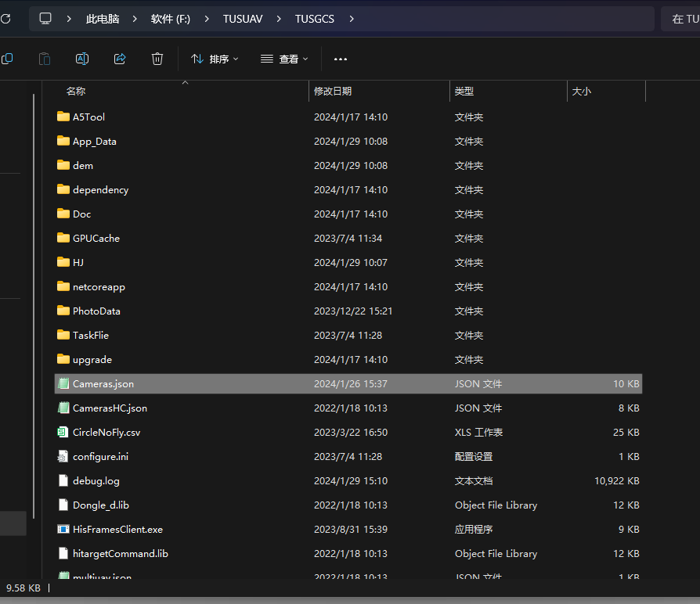
Task: Select the App_Data folder name
Action: click(x=95, y=142)
